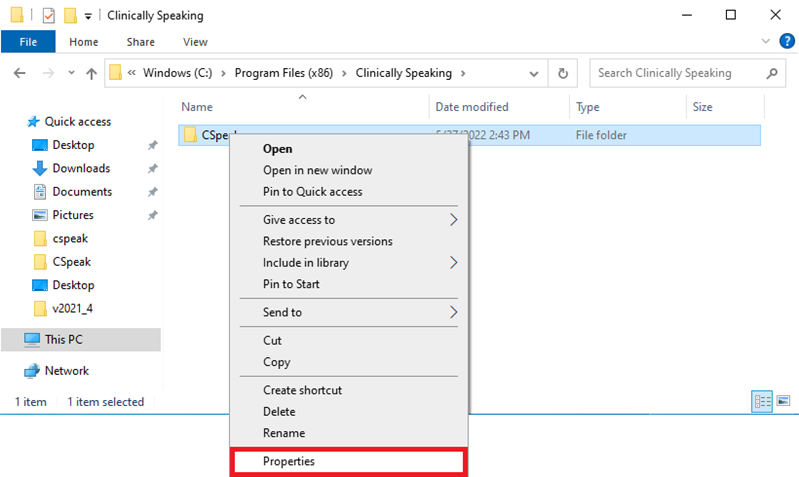Click the Back navigation arrow

pyautogui.click(x=20, y=73)
